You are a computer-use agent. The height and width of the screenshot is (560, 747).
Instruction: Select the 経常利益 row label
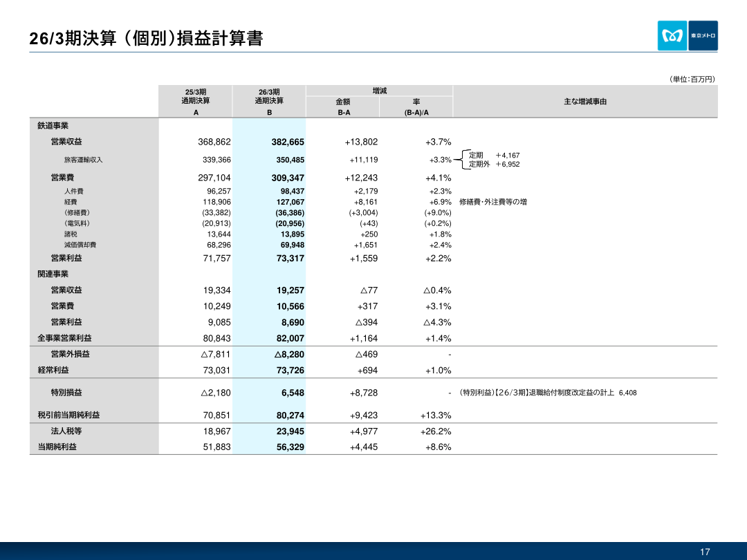[x=53, y=370]
